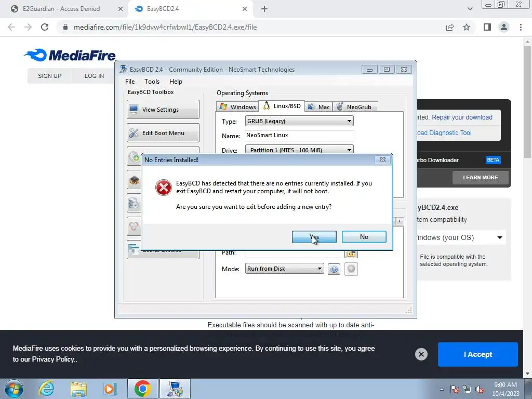Click the red error icon in dialog
532x399 pixels.
pyautogui.click(x=164, y=188)
